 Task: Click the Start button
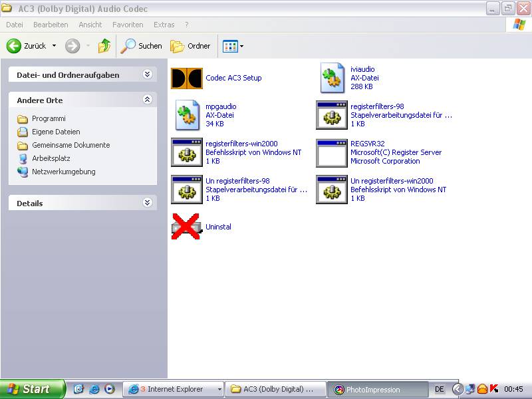click(33, 389)
